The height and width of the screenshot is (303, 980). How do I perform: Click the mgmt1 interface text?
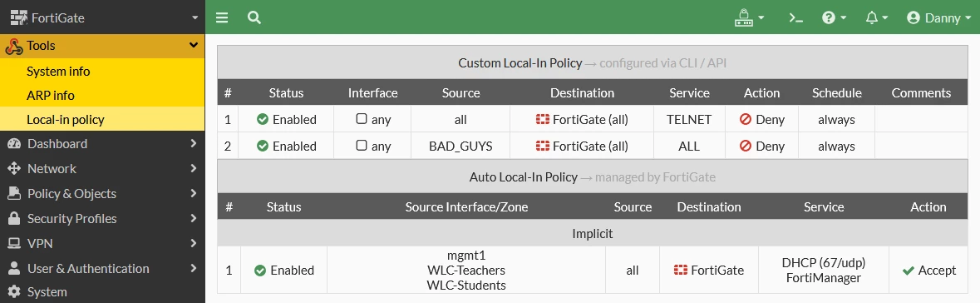(x=466, y=256)
